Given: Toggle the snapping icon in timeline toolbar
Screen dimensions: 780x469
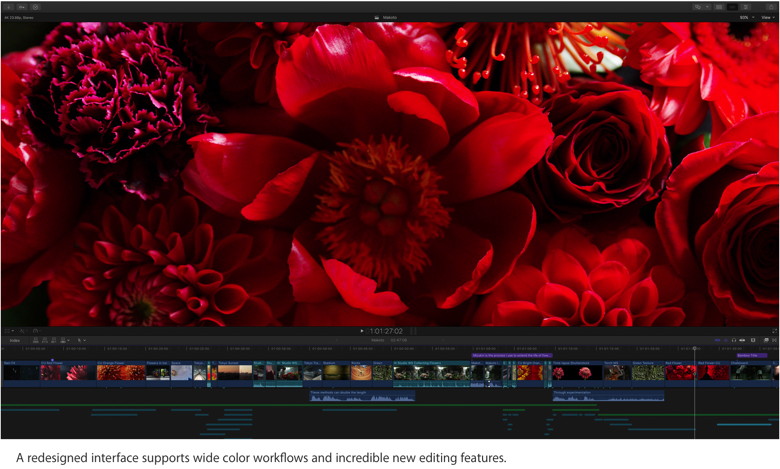Looking at the screenshot, I should pos(743,340).
